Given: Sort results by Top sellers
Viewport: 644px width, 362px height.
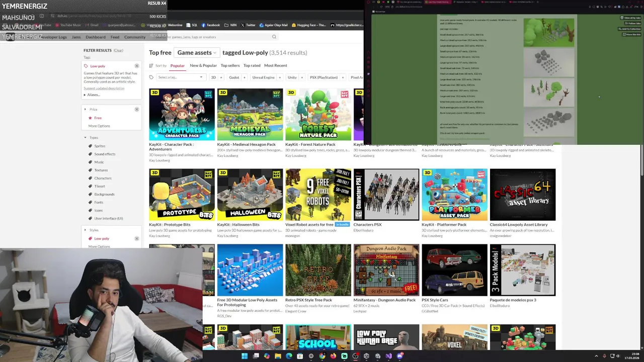Looking at the screenshot, I should click(230, 65).
